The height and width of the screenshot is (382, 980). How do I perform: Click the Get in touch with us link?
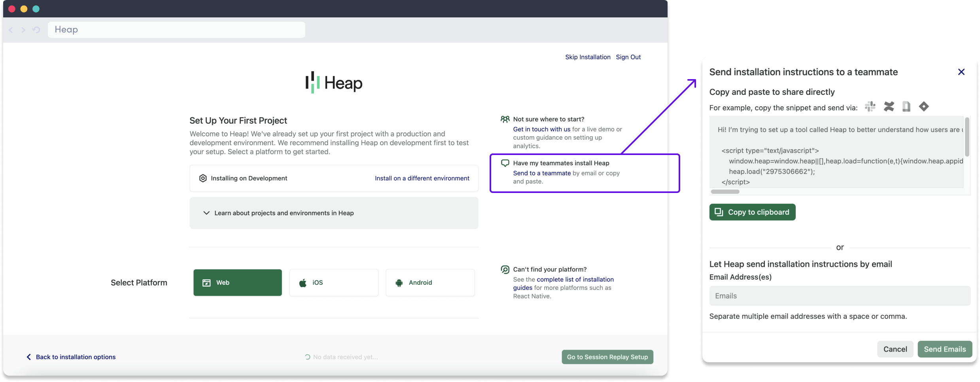tap(542, 129)
